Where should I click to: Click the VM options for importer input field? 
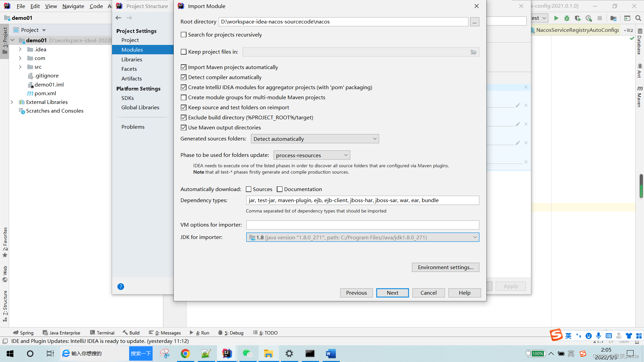click(362, 225)
